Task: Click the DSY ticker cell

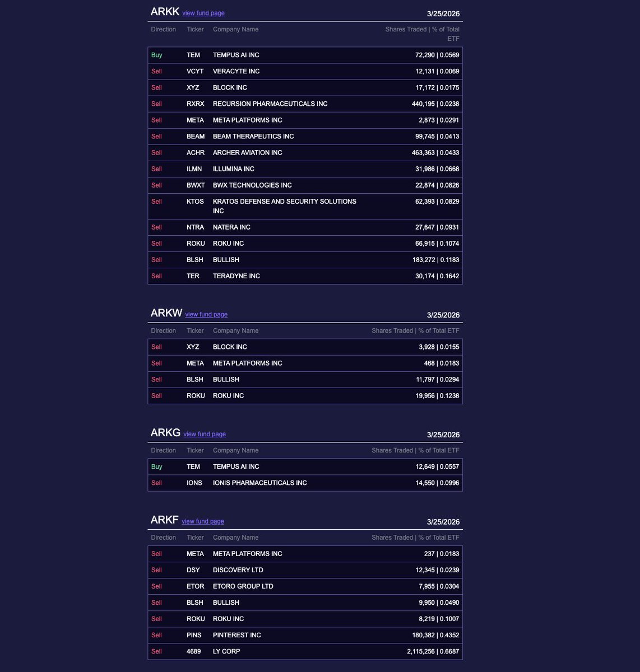Action: [x=193, y=570]
